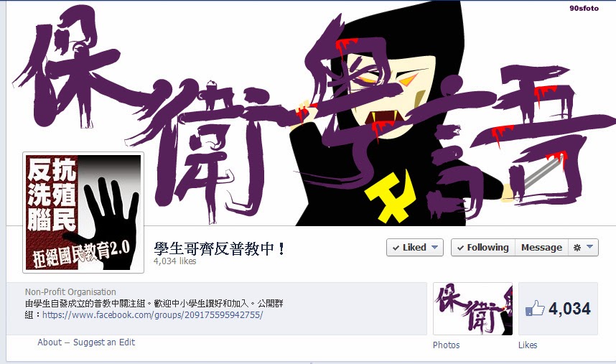
Task: Click the checkmark on the Liked button
Action: tap(396, 248)
